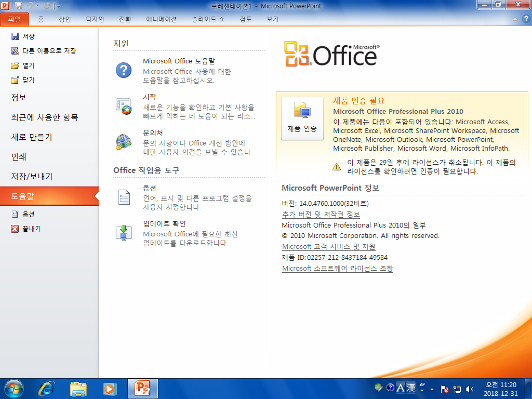This screenshot has width=532, height=399.
Task: Click the Check for Updates download icon
Action: click(x=124, y=233)
